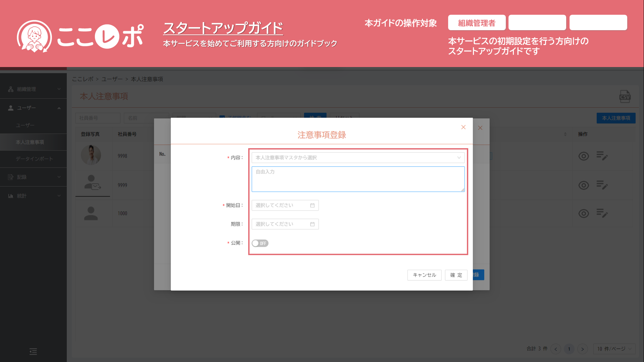
Task: Click calendar icon in 開始日 field
Action: tap(312, 205)
